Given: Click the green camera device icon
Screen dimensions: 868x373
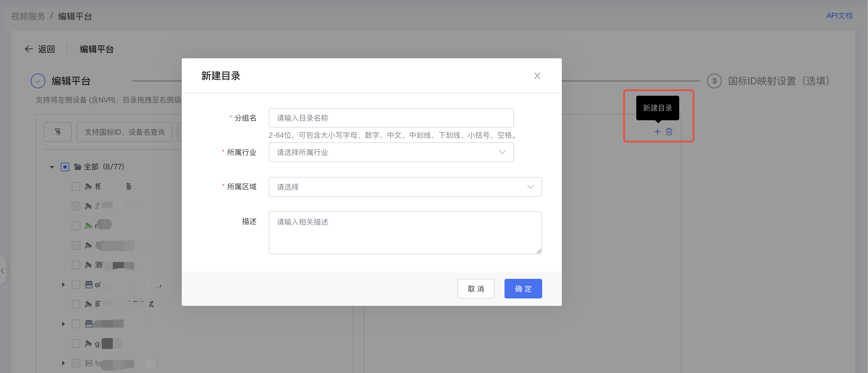Looking at the screenshot, I should coord(88,226).
